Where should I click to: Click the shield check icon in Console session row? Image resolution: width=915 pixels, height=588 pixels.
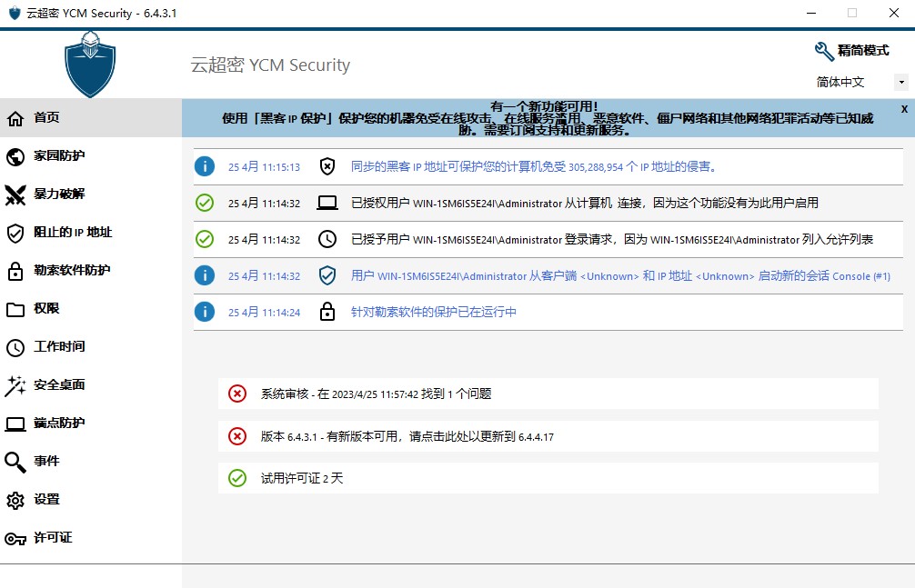(x=327, y=275)
